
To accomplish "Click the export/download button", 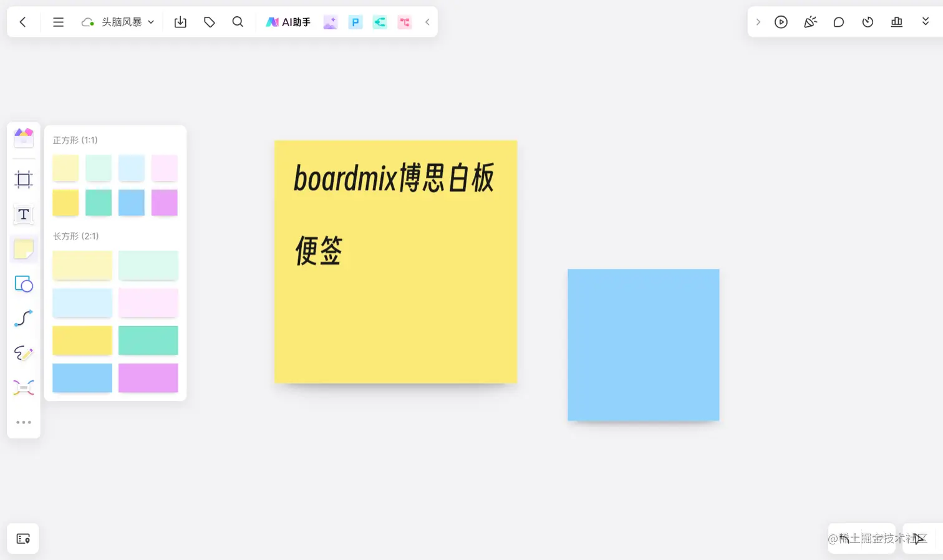I will point(180,22).
